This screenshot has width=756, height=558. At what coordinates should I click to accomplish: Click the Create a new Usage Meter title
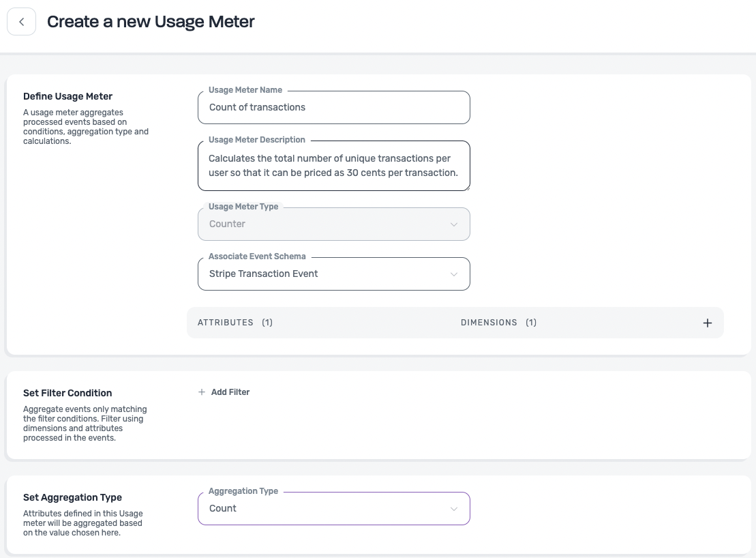tap(151, 22)
